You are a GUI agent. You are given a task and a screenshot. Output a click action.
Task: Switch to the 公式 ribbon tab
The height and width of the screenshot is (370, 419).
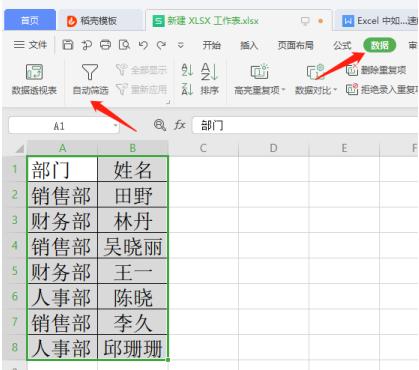[342, 45]
